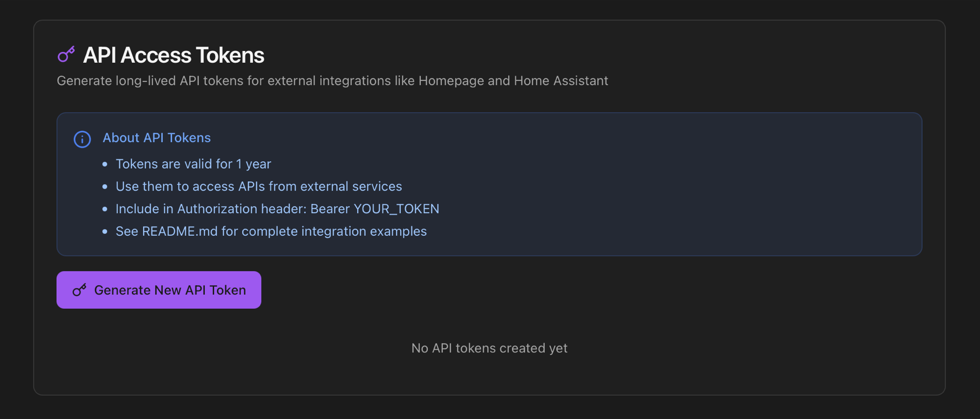980x419 pixels.
Task: Click the word 'Homepage' in the subtitle
Action: click(x=451, y=80)
